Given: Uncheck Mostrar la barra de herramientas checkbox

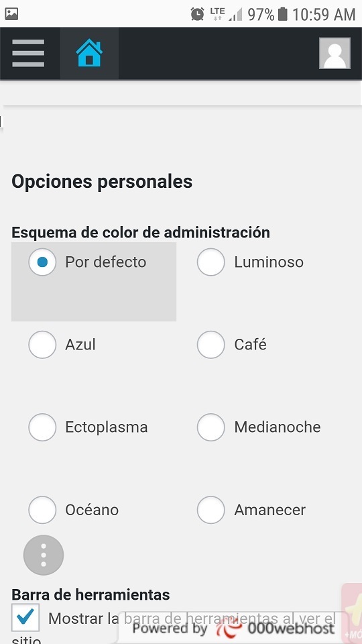Looking at the screenshot, I should (x=25, y=617).
